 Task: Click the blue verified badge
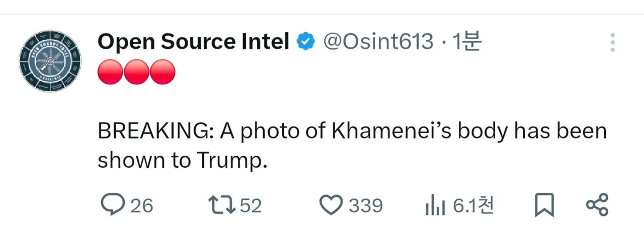[305, 42]
